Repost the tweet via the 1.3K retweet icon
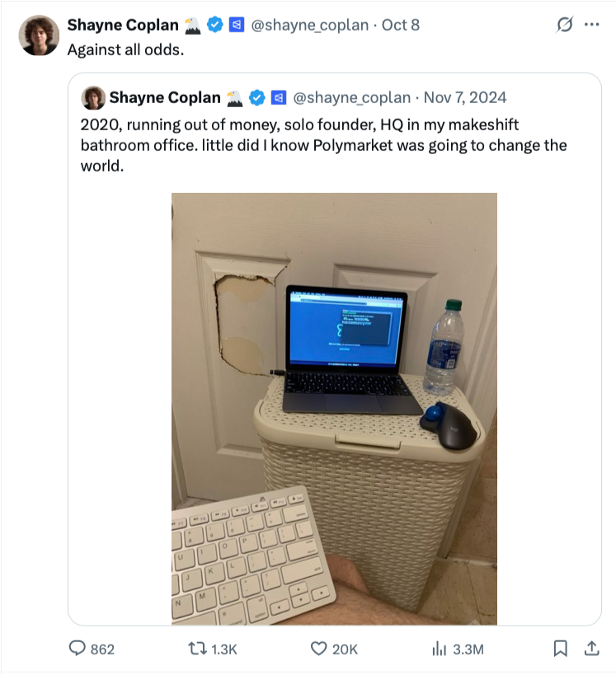The width and height of the screenshot is (616, 675). click(197, 649)
